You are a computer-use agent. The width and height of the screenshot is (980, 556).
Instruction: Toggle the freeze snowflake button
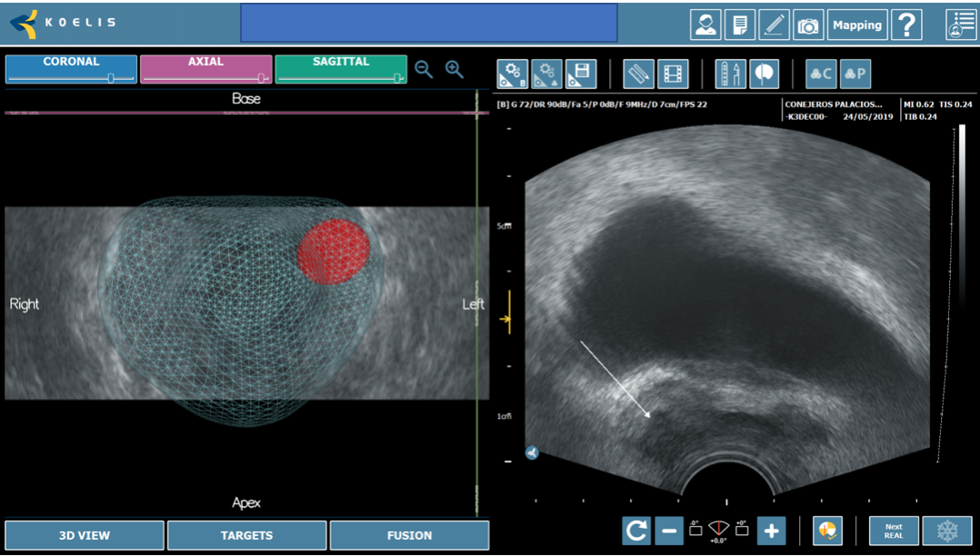946,531
